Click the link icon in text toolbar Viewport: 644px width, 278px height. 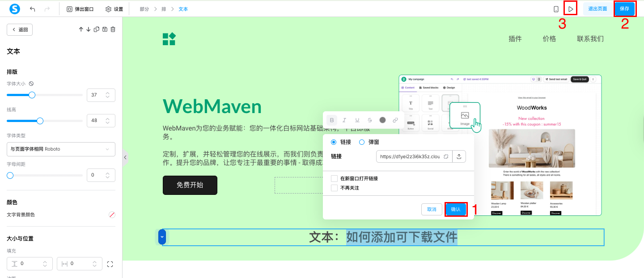point(395,120)
